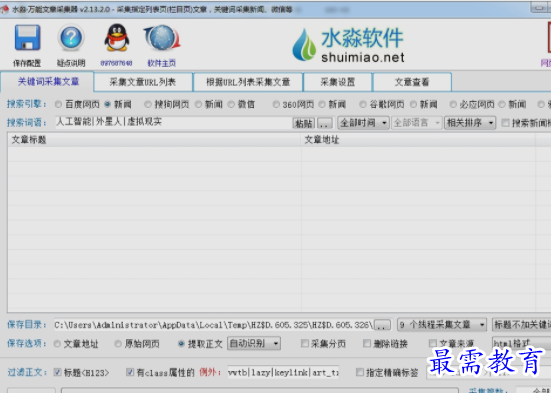Select the 原始网页 save option radio
The width and height of the screenshot is (551, 393).
(x=118, y=344)
